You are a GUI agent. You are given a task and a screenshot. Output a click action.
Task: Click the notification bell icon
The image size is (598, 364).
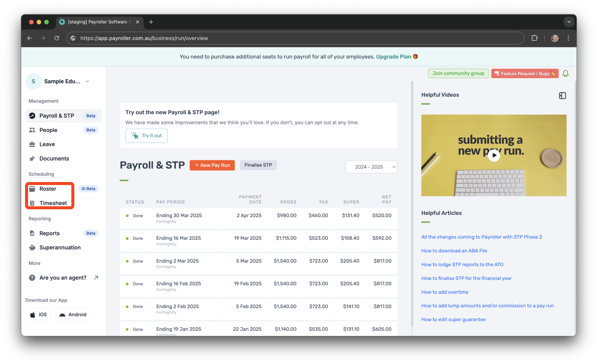pos(565,74)
